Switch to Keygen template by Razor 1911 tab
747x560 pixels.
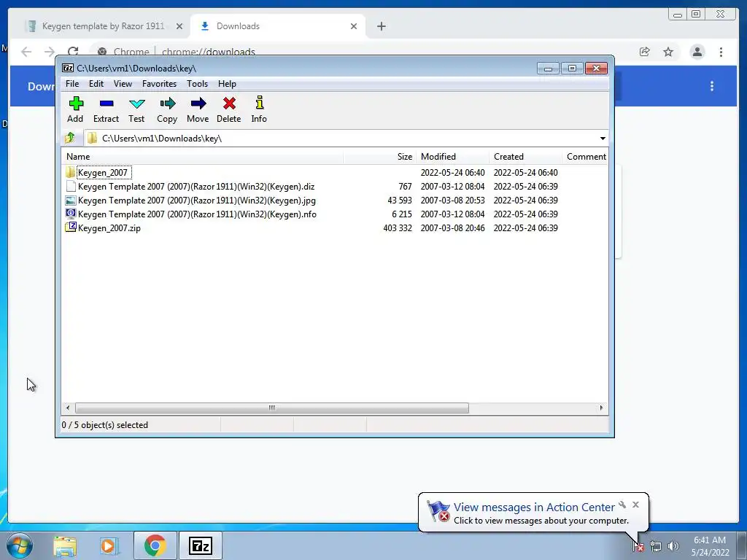point(103,26)
